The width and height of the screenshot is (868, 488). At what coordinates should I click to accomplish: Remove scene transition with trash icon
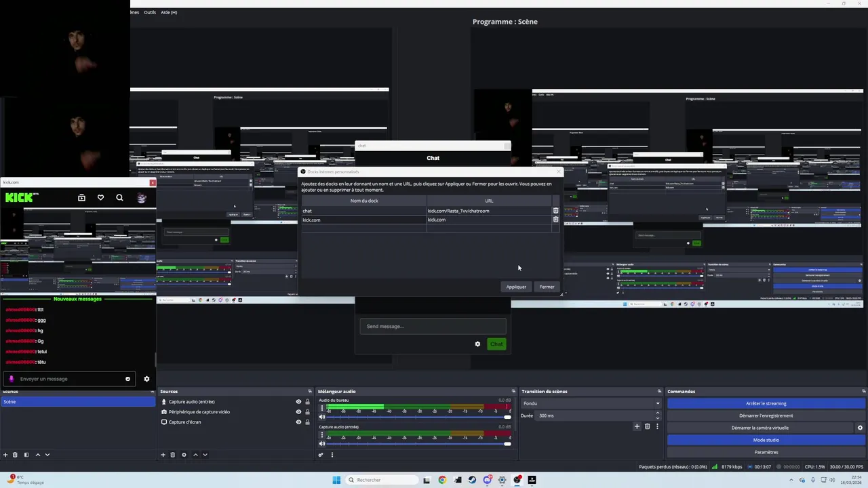point(647,426)
